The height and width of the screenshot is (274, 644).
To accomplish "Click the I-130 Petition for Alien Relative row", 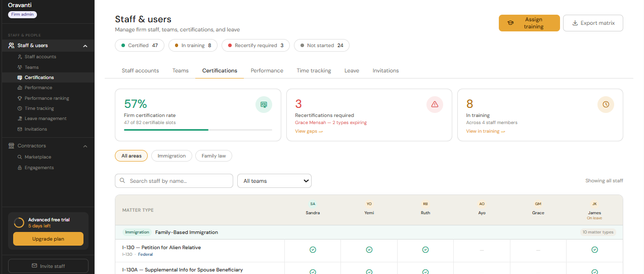I will click(x=369, y=251).
